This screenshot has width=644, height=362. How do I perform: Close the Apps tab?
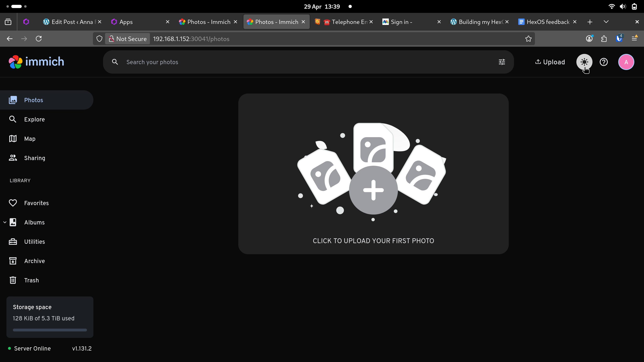click(168, 22)
